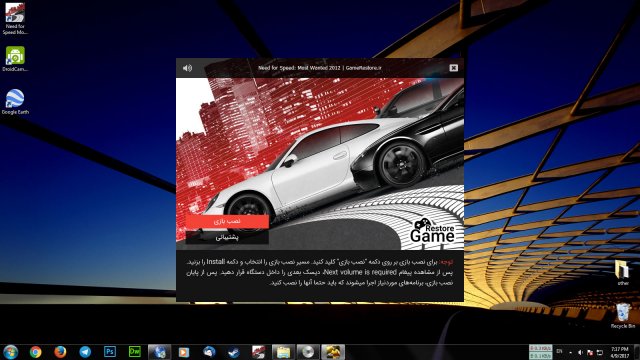Open Steam from taskbar
This screenshot has width=640, height=360.
click(234, 352)
